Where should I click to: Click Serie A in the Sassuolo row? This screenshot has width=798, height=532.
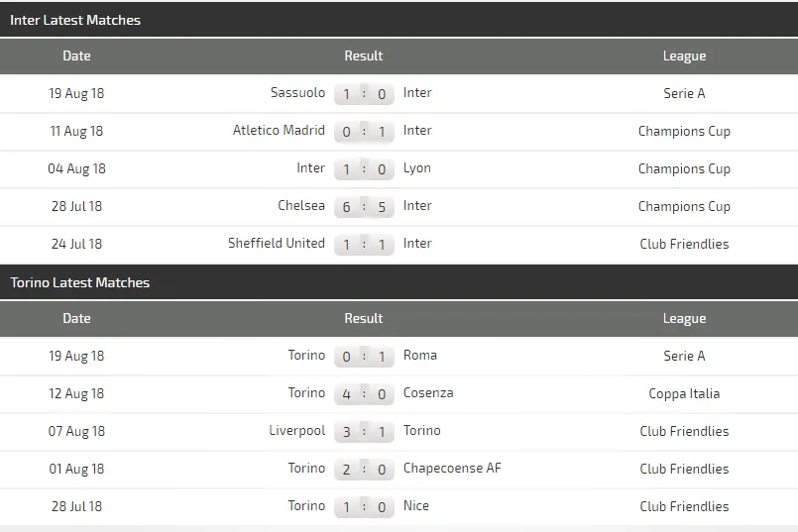[x=684, y=93]
